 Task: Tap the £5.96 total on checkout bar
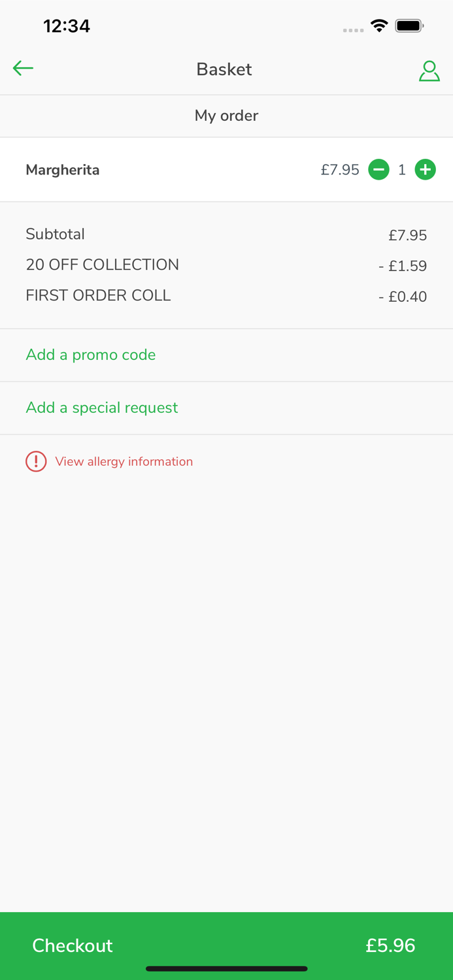[390, 945]
